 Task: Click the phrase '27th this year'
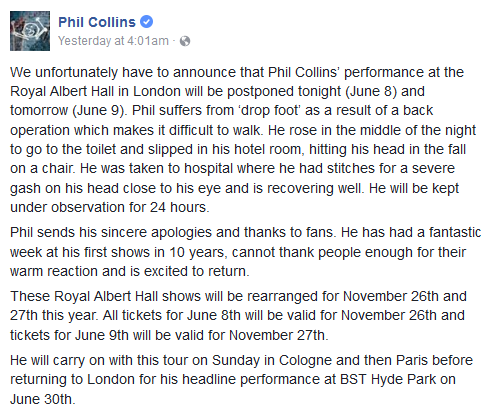pos(53,315)
